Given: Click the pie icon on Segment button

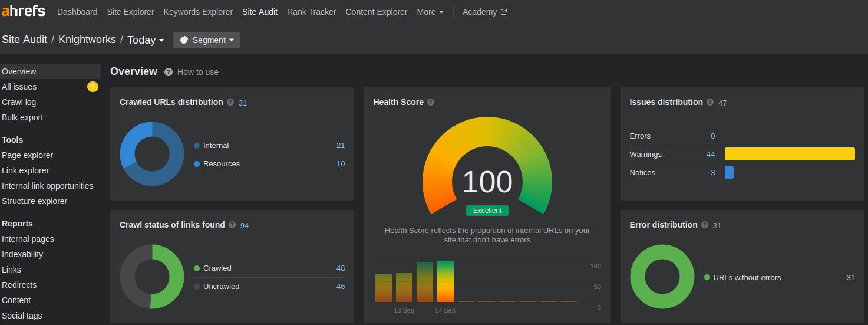Looking at the screenshot, I should (184, 40).
